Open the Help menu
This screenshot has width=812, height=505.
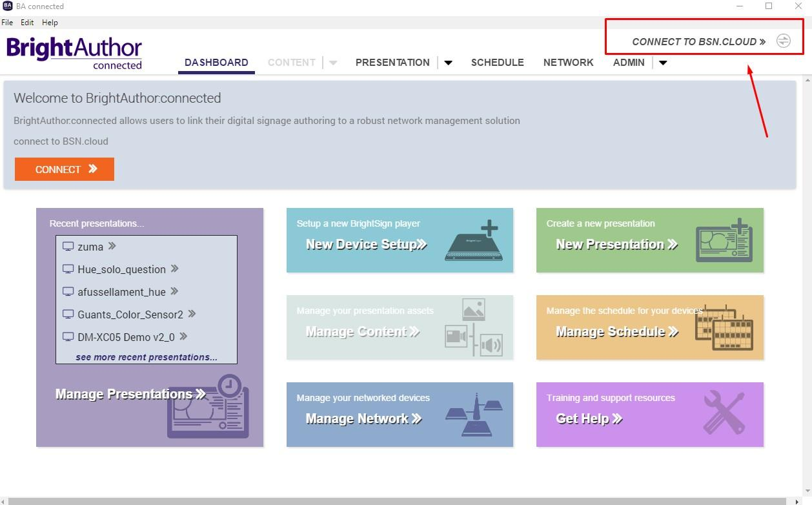(50, 22)
